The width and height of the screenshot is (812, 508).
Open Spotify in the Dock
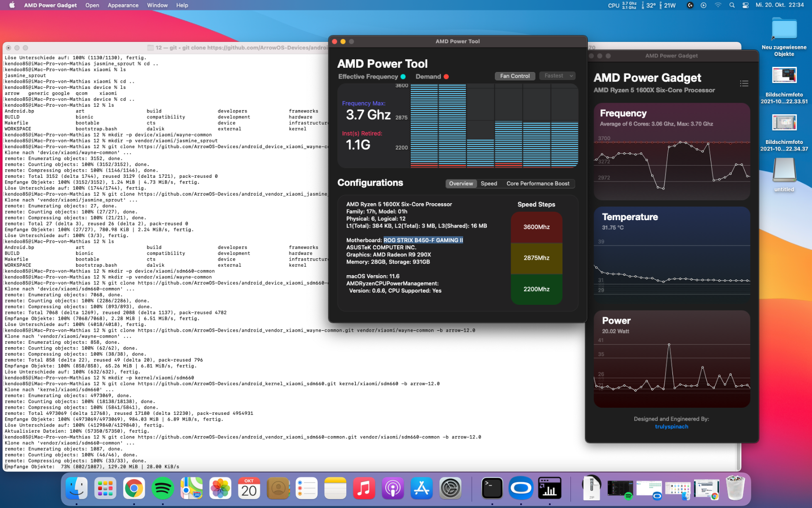163,489
